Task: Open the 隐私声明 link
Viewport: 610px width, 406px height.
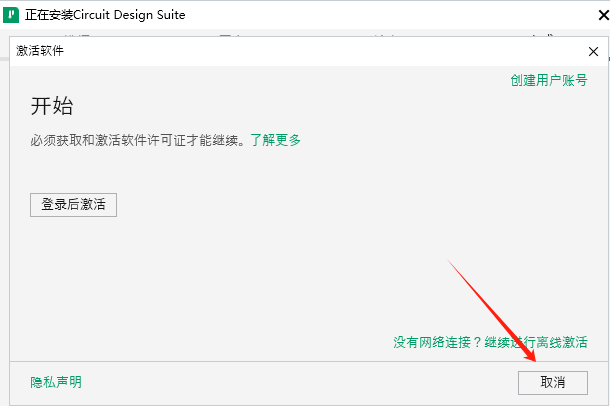Action: pyautogui.click(x=56, y=382)
